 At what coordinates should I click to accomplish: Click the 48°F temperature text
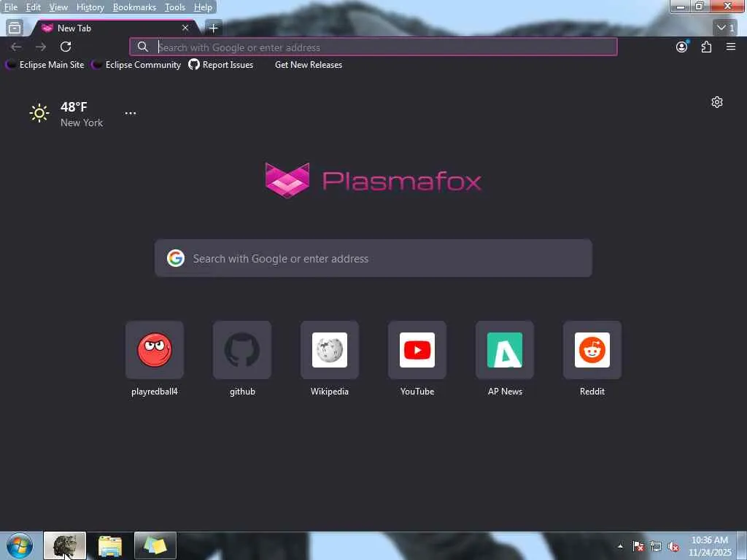coord(74,106)
